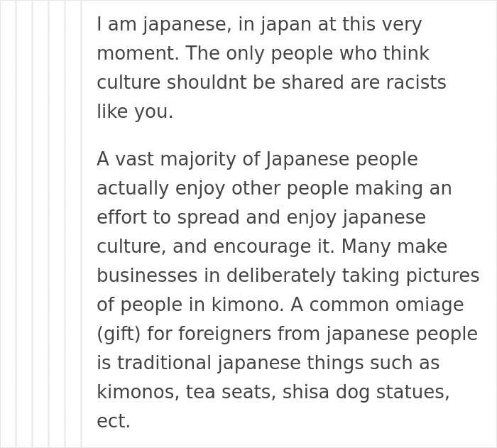Click the text "like you."
Viewport: 497px width, 448px height.
[135, 112]
